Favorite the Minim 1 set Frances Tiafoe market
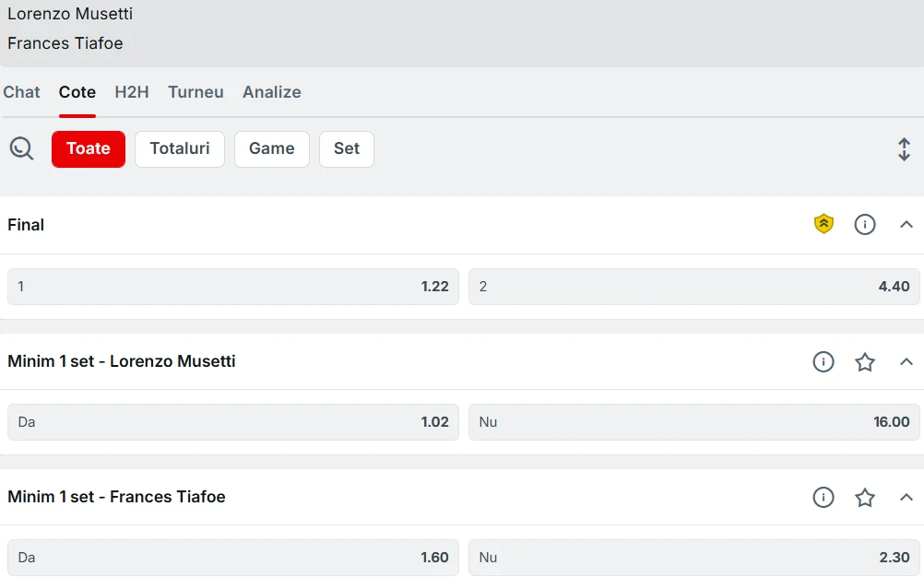 [864, 498]
